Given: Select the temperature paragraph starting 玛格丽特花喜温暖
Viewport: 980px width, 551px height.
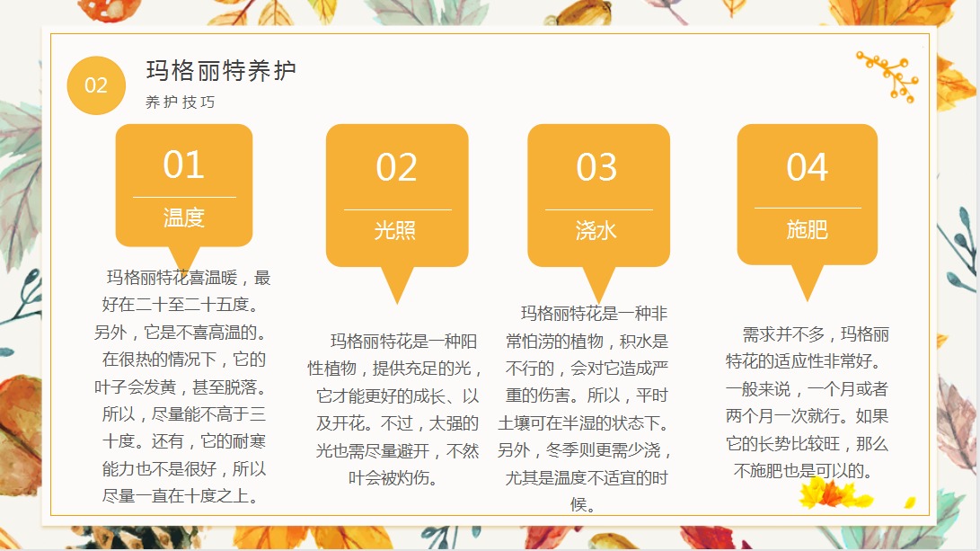Looking at the screenshot, I should 184,387.
